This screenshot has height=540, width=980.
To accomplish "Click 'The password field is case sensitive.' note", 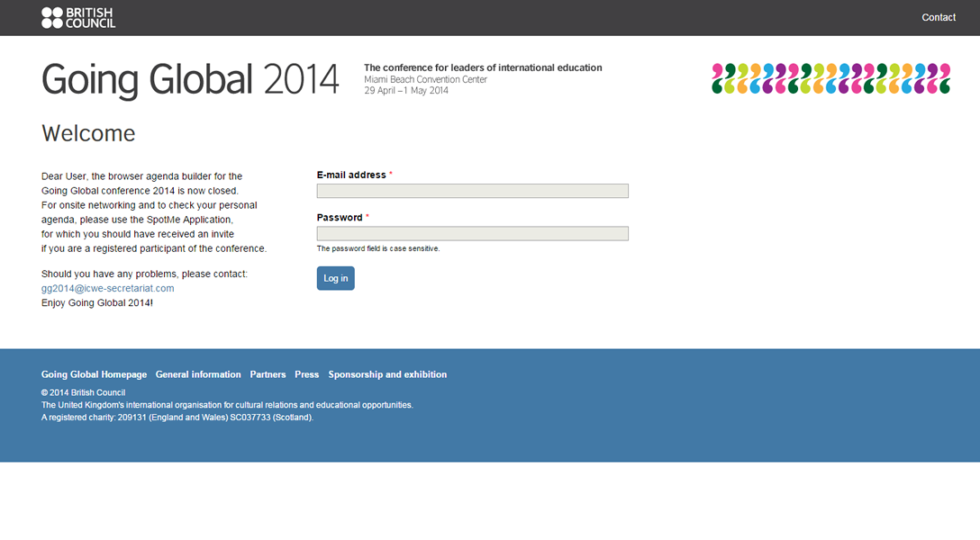I will [x=378, y=248].
